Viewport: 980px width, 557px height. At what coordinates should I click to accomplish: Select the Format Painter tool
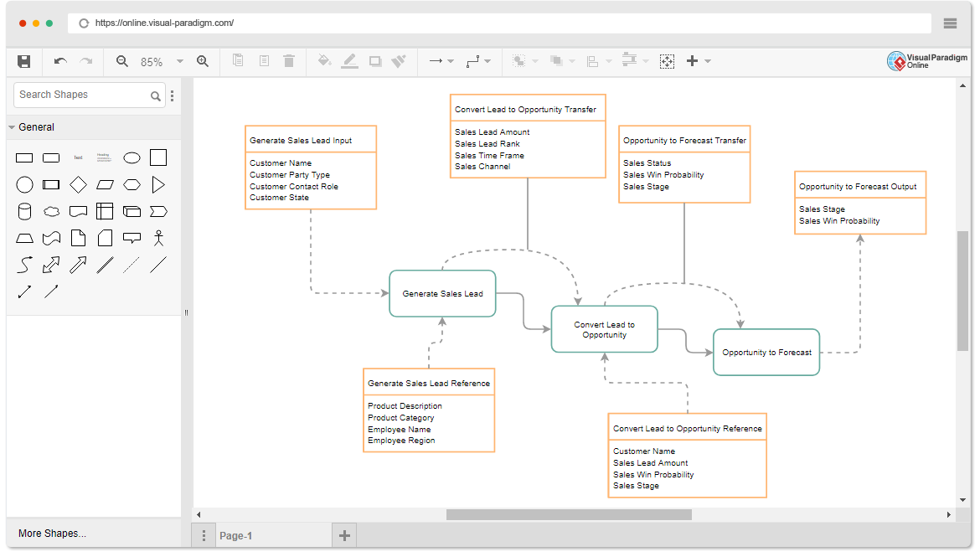(x=400, y=61)
